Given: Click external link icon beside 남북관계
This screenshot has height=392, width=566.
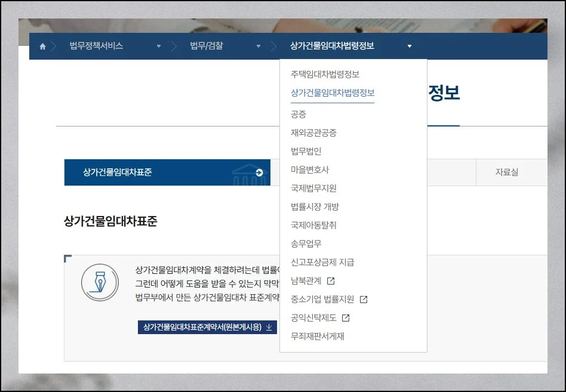Looking at the screenshot, I should 331,281.
